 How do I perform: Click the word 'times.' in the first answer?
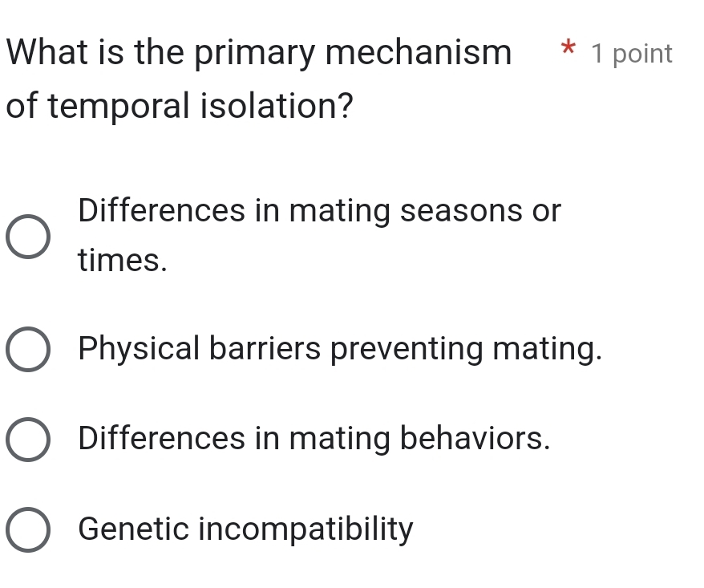(121, 261)
